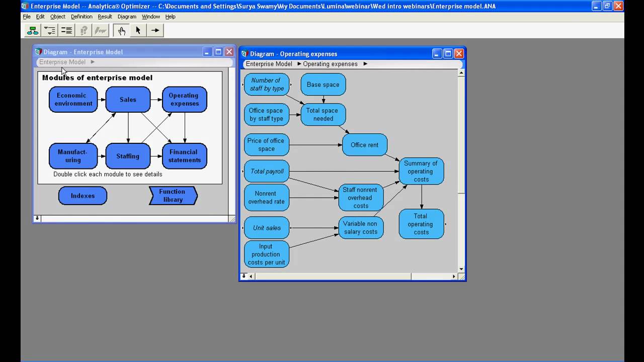644x362 pixels.
Task: Click the grayed Edit Definition pencil icon
Action: [101, 31]
